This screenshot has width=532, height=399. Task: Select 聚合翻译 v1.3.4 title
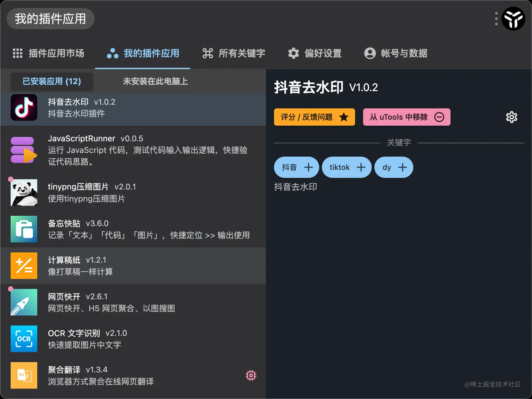coord(78,369)
